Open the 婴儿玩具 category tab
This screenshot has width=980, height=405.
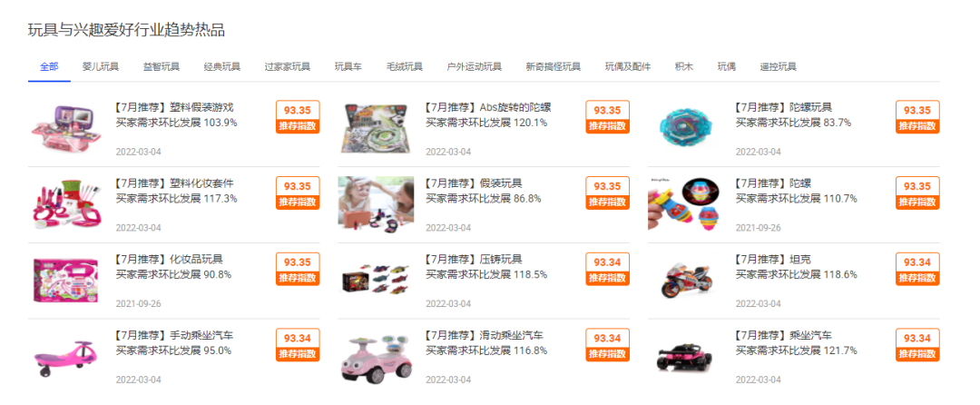coord(101,67)
